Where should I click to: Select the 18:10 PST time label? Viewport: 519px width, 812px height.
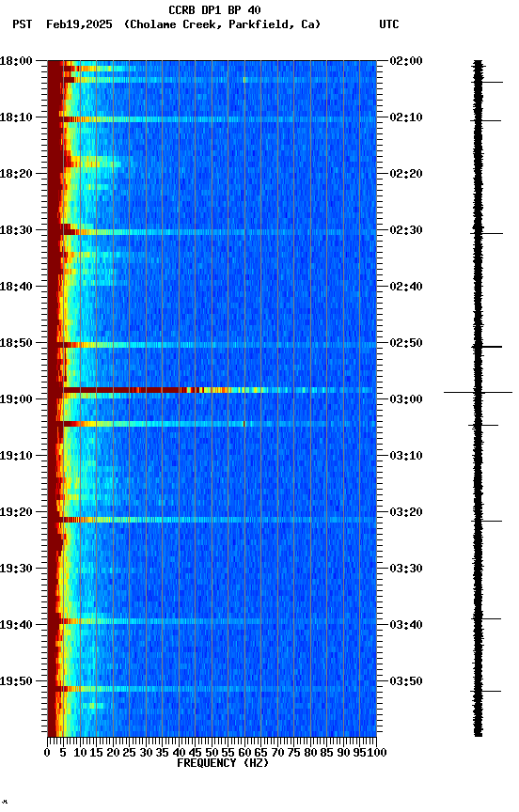point(16,117)
